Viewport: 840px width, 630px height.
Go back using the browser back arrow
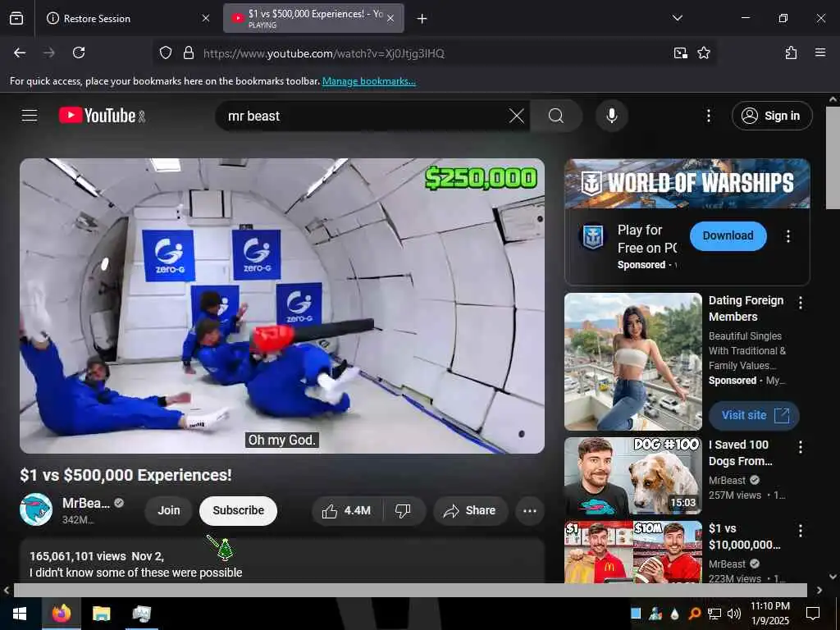pyautogui.click(x=20, y=52)
